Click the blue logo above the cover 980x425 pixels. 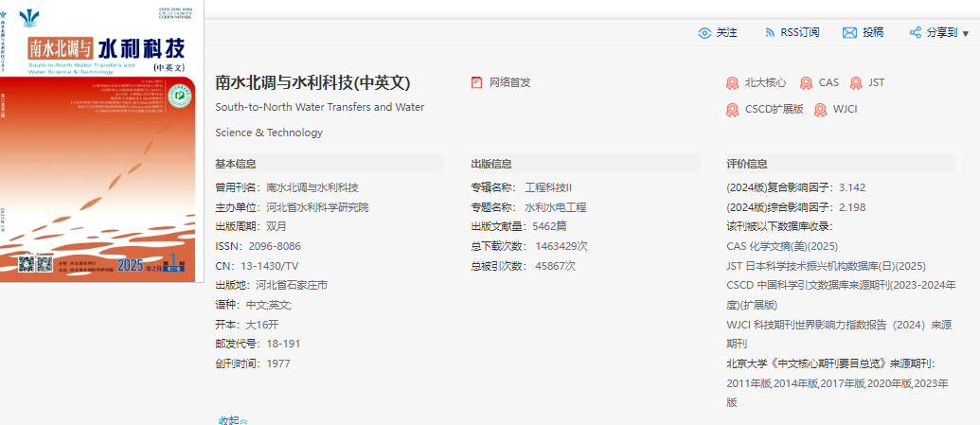(28, 17)
